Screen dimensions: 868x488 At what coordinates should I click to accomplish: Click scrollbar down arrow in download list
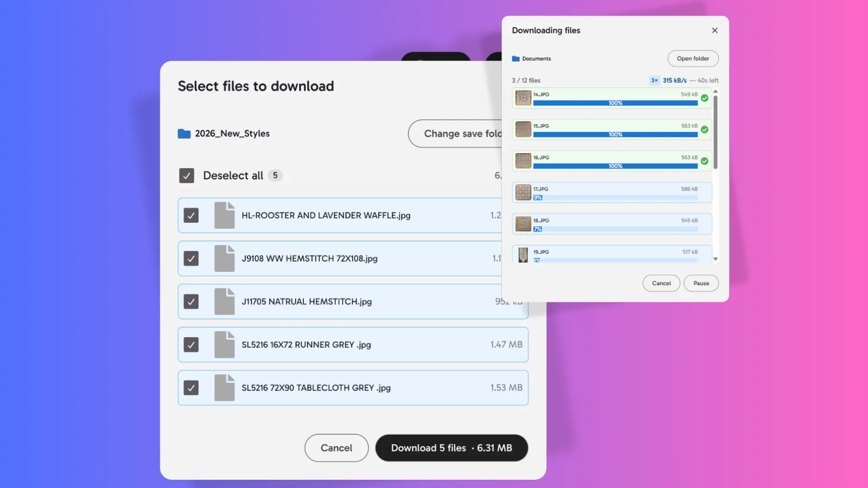coord(716,259)
